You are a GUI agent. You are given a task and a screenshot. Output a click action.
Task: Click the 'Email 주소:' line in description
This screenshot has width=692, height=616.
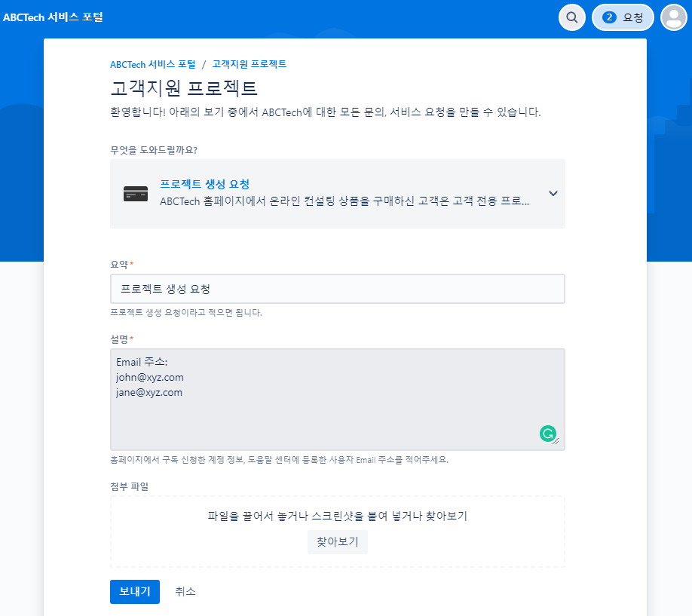click(x=142, y=362)
